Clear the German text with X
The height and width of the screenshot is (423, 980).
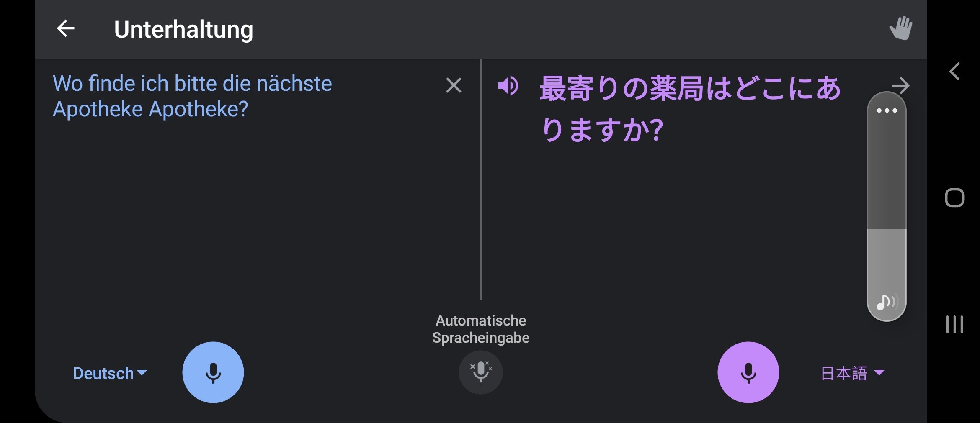pos(454,85)
